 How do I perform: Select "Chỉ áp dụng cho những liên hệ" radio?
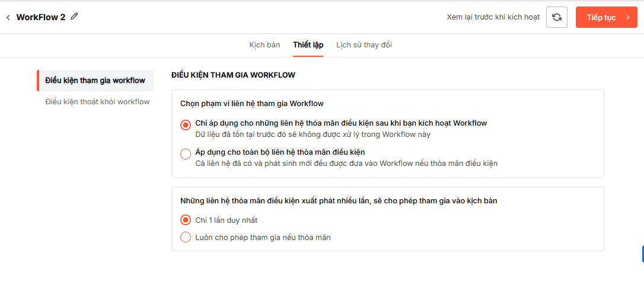click(186, 125)
